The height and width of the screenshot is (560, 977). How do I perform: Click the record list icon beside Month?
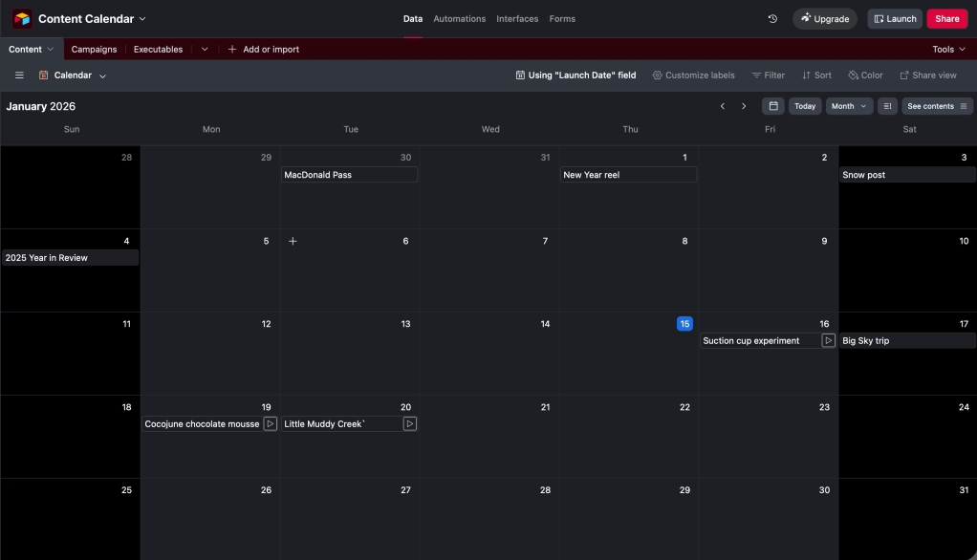pyautogui.click(x=887, y=106)
